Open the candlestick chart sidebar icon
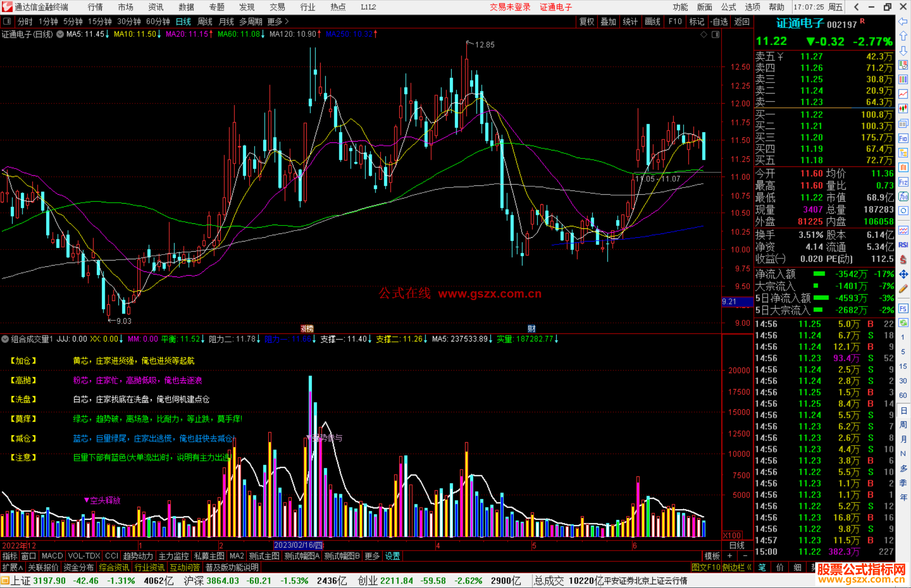Screen dimensions: 911x588 (x=903, y=109)
